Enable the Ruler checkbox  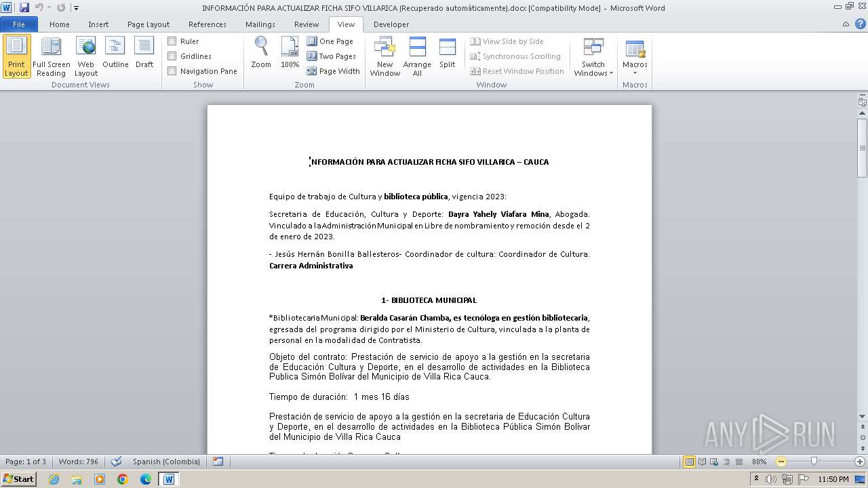pyautogui.click(x=172, y=41)
